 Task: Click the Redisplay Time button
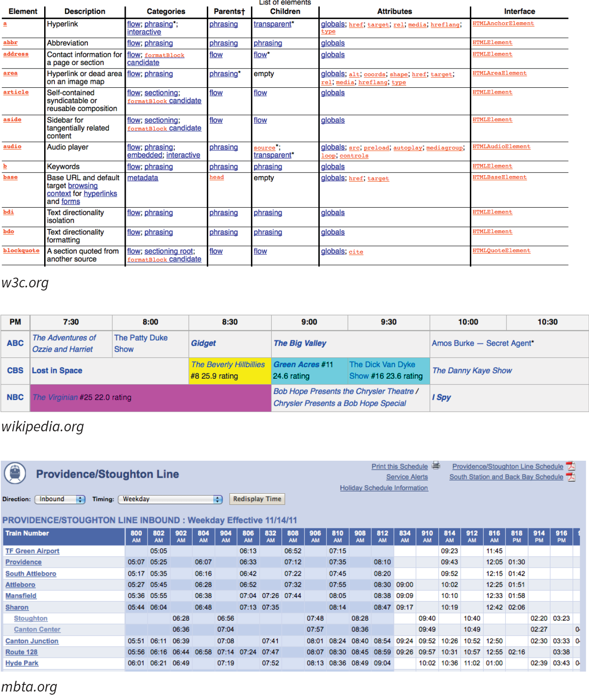pyautogui.click(x=257, y=499)
